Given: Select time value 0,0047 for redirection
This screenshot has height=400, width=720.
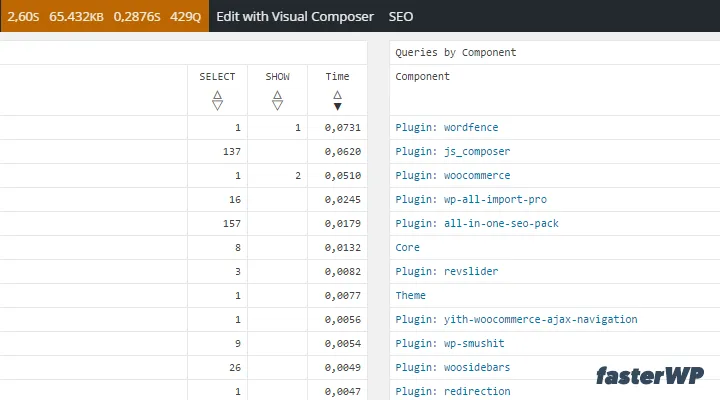Looking at the screenshot, I should coord(343,392).
